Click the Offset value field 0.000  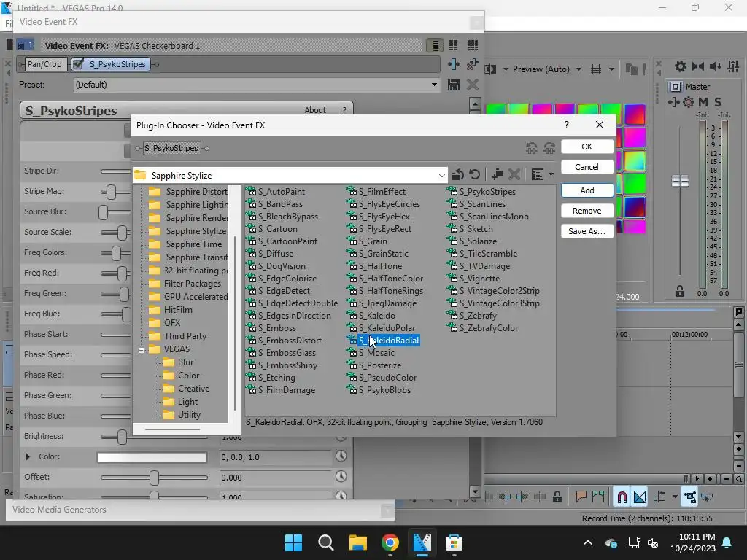[x=275, y=477]
